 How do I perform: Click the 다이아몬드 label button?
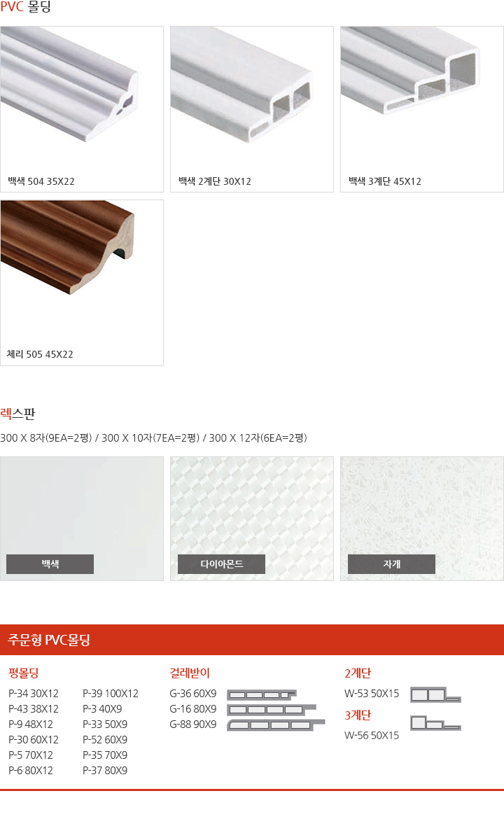[221, 564]
